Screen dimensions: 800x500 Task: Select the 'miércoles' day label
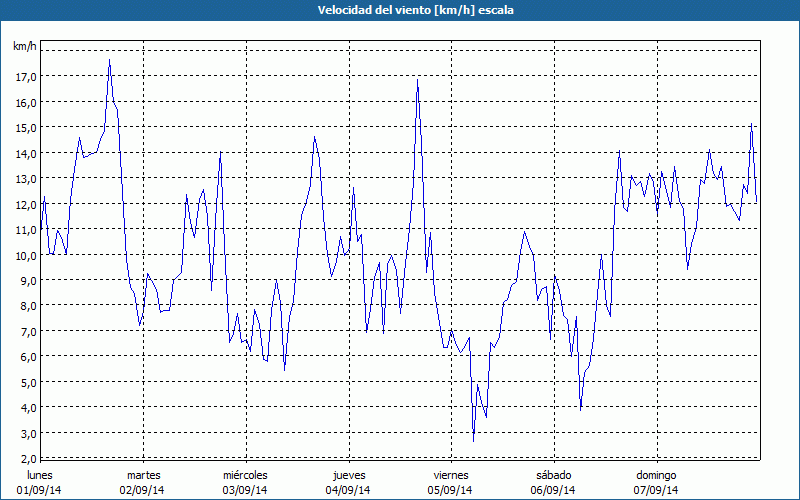[x=245, y=475]
